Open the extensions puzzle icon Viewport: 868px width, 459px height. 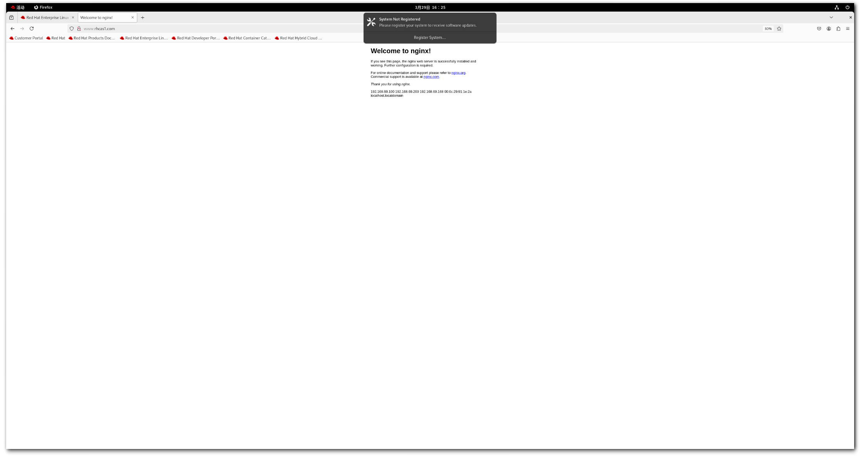coord(838,29)
